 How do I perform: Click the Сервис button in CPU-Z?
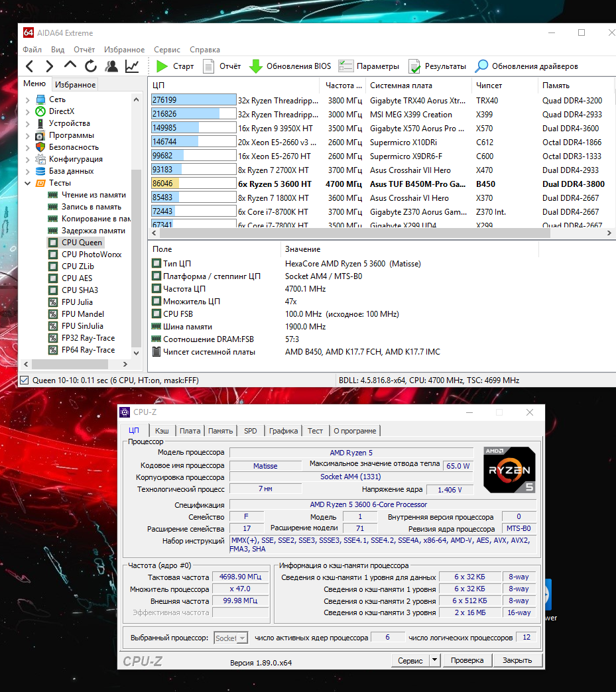[410, 660]
